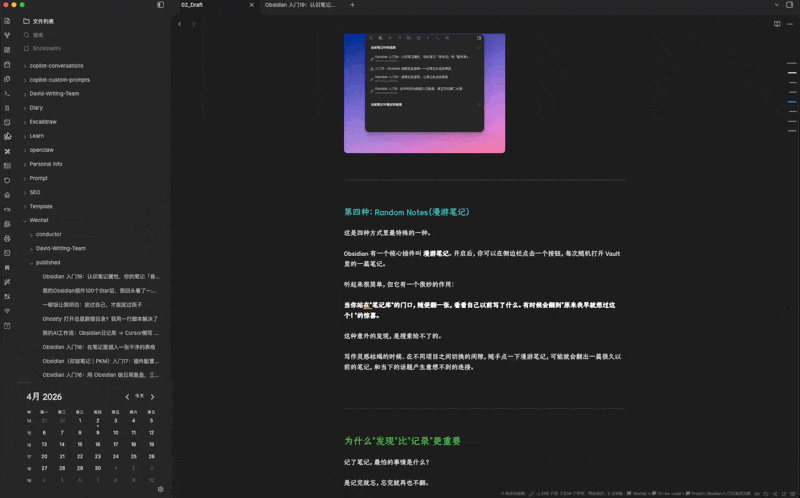
Task: Open note 我的AI工作流：Obsidian日记库
Action: click(100, 333)
